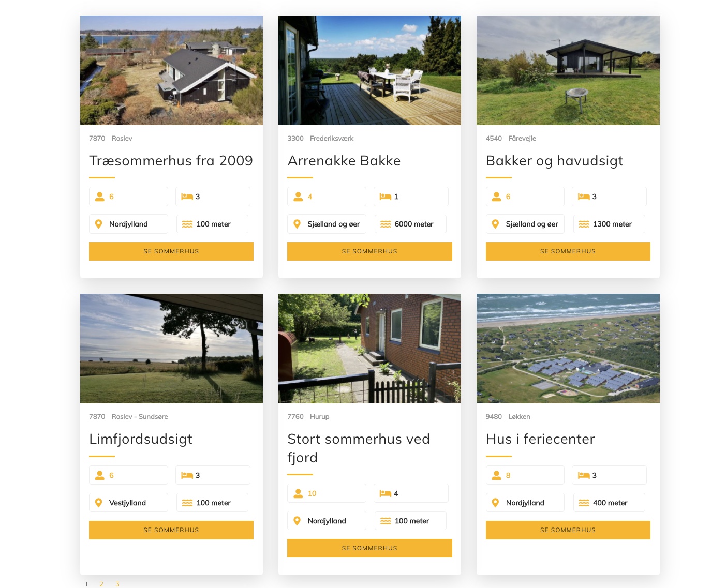Click the bed icon on Arrenakke Bakke card
The width and height of the screenshot is (726, 588).
coord(385,197)
